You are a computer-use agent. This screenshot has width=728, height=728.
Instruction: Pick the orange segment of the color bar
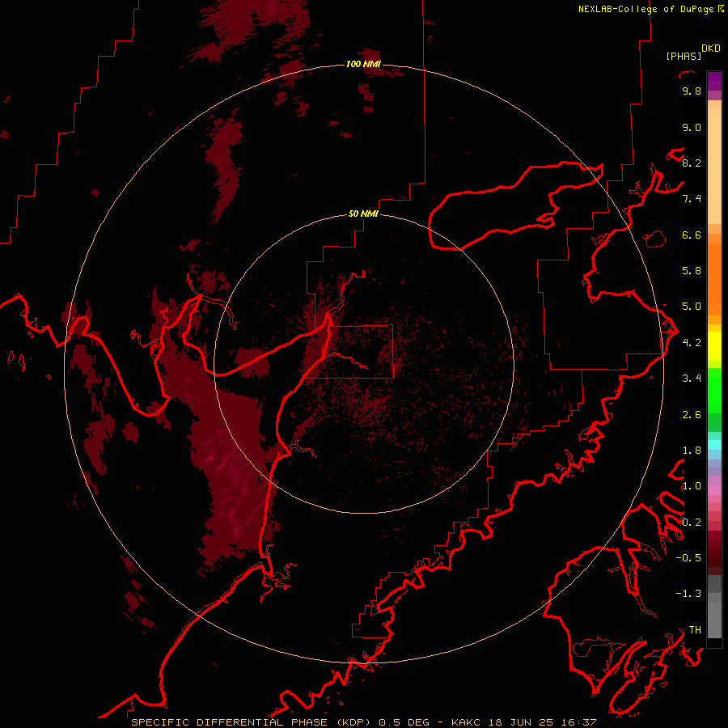coord(714,278)
